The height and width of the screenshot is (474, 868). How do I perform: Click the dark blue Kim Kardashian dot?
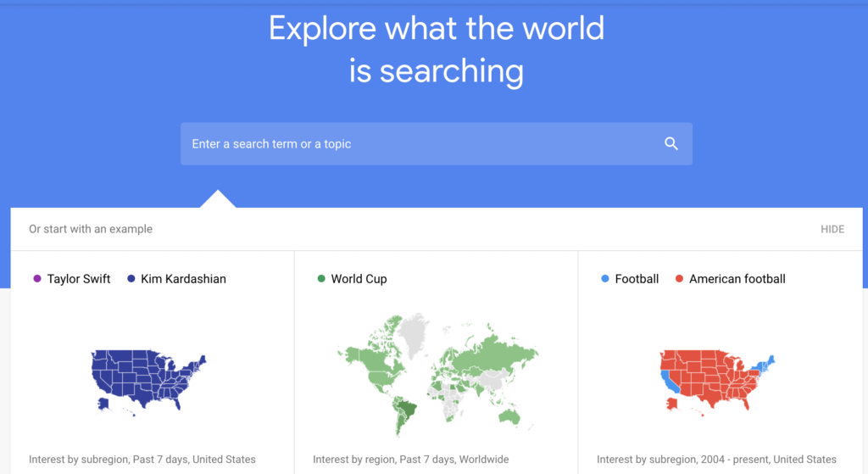131,278
